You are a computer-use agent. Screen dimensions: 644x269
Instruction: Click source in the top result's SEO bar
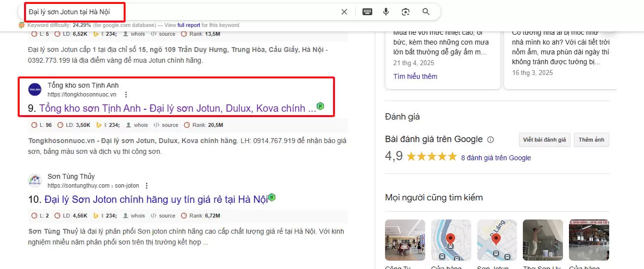pos(163,34)
